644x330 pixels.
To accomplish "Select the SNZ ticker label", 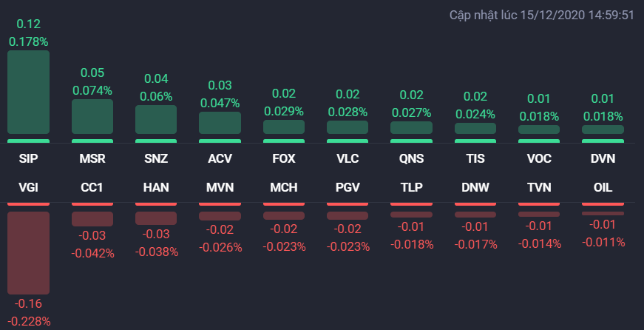I will tap(156, 159).
